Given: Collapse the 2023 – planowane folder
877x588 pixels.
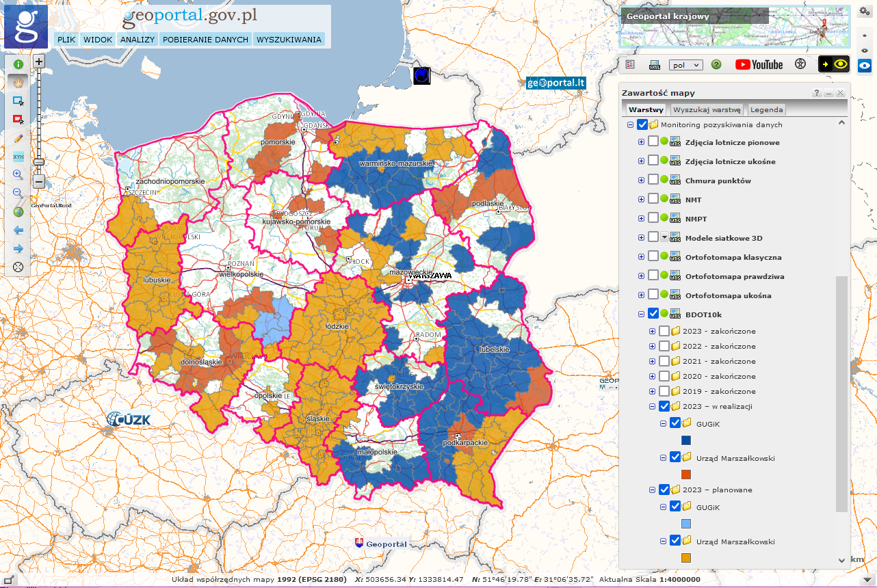Looking at the screenshot, I should point(653,490).
